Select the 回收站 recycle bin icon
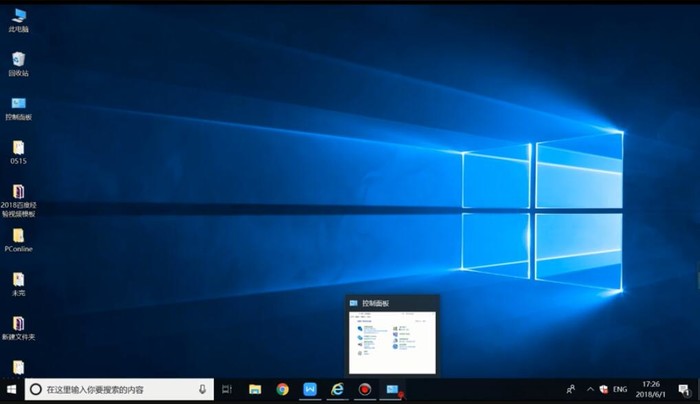The image size is (700, 404). tap(18, 64)
